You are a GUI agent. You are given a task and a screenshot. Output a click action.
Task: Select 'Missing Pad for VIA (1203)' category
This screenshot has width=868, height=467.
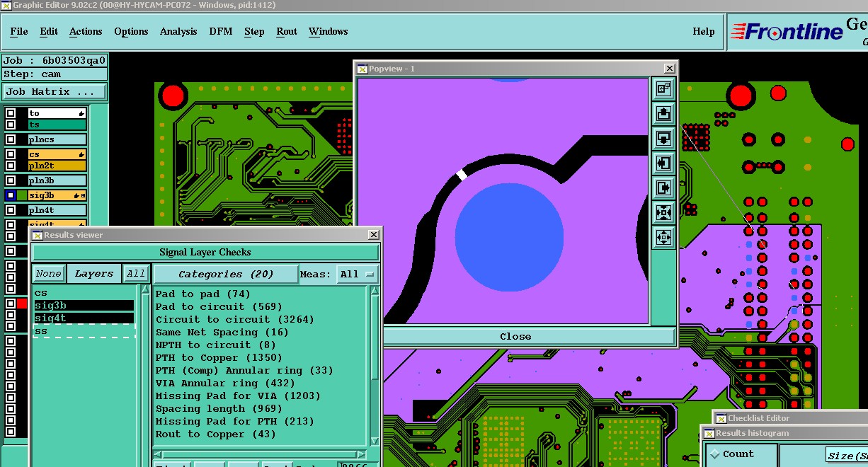pyautogui.click(x=238, y=396)
